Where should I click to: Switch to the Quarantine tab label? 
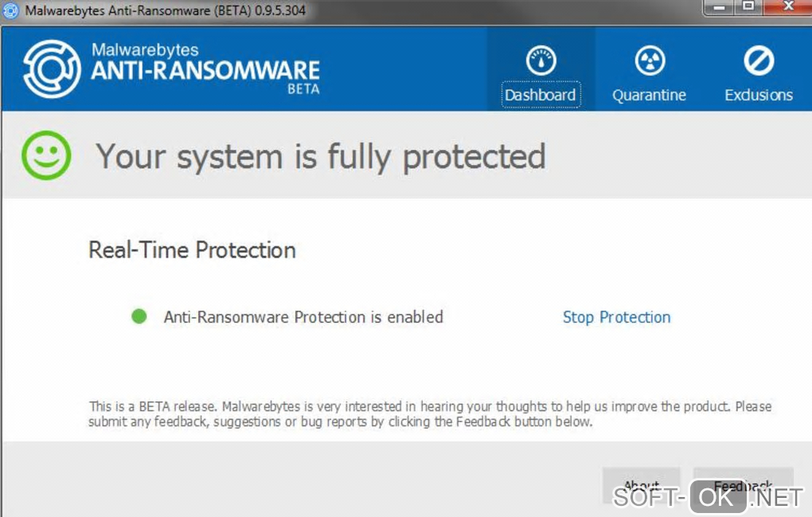pos(649,95)
